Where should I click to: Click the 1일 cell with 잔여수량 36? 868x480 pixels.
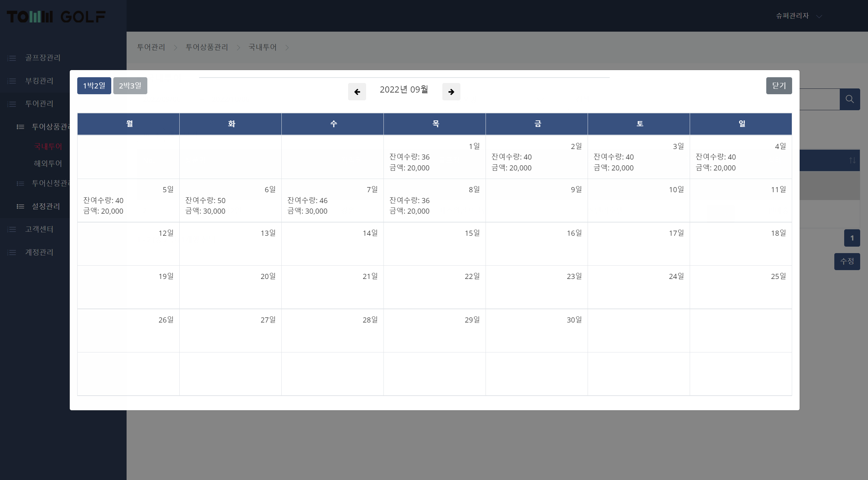tap(435, 157)
